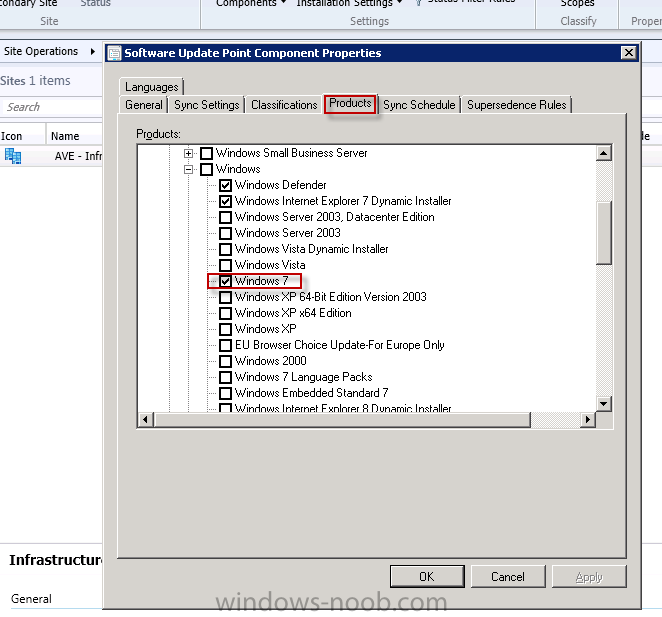Select Windows XP x64 Edition checkbox

click(225, 313)
